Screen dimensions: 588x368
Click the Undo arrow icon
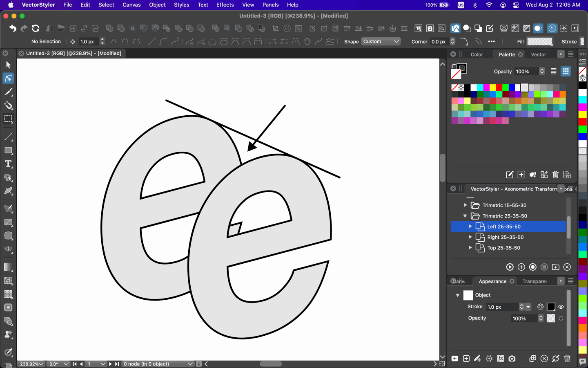point(13,29)
